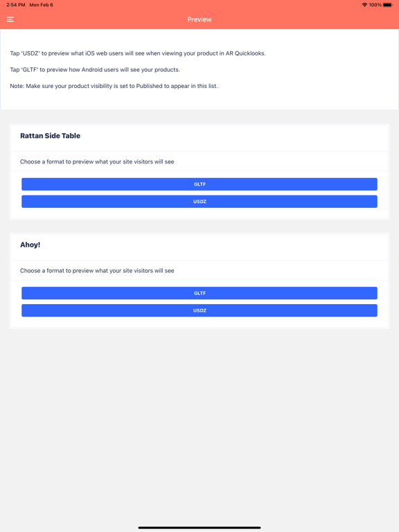399x532 pixels.
Task: Tap the USDZ iOS AR Quicklooks instruction line
Action: (x=138, y=53)
